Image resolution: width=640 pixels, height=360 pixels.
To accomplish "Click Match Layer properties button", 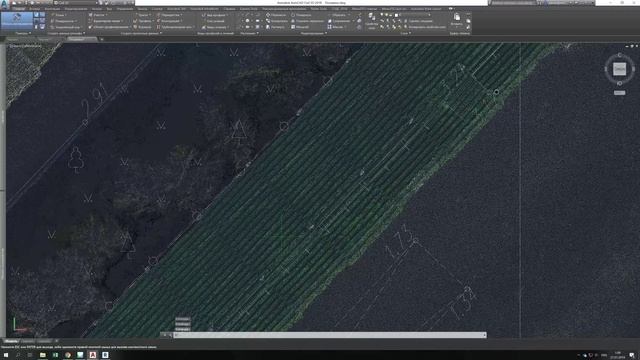I will point(424,27).
